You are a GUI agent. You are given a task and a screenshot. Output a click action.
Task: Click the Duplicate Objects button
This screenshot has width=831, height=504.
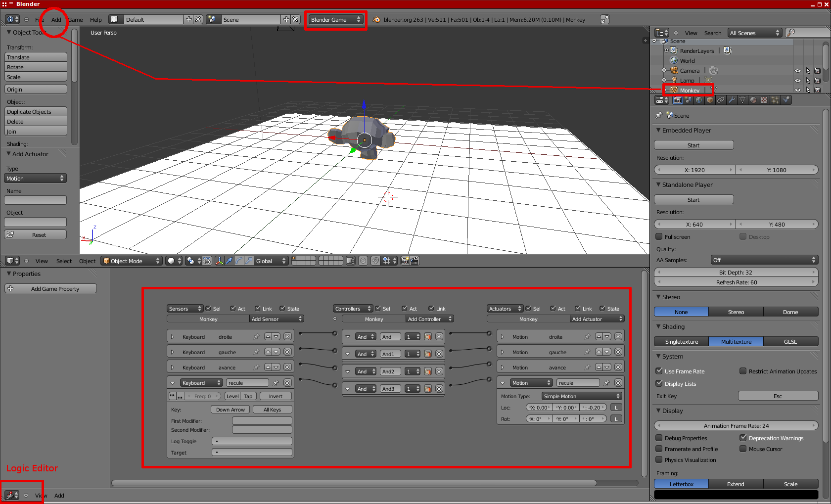36,112
